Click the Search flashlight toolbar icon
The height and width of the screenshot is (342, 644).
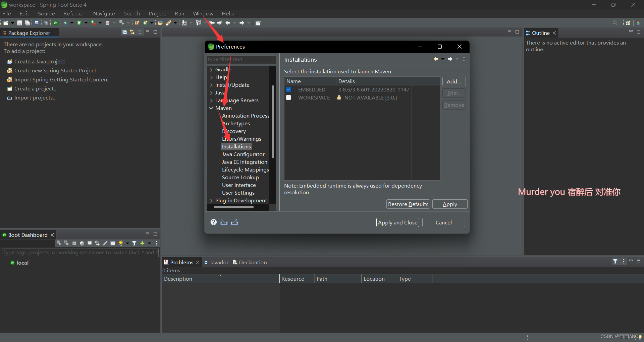tap(168, 23)
